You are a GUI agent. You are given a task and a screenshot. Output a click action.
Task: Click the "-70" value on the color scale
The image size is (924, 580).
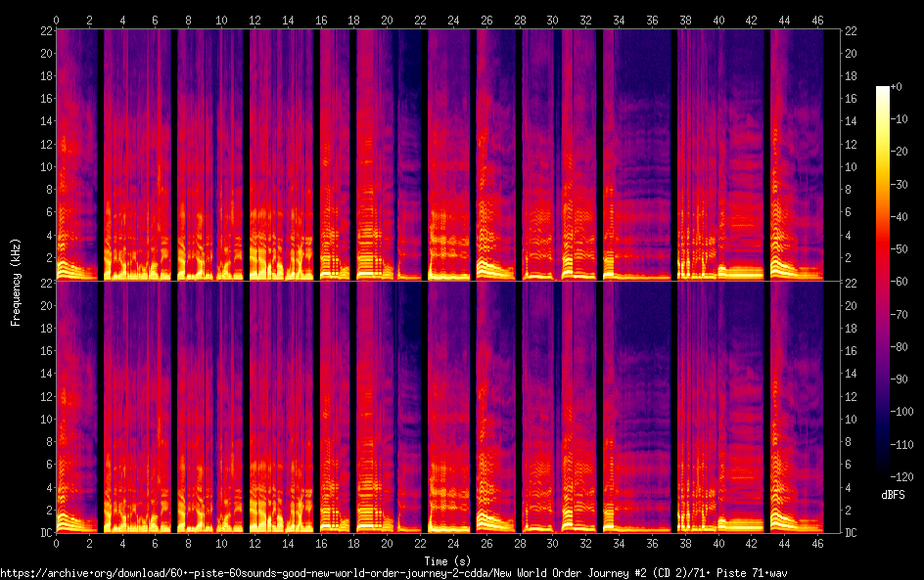[900, 314]
